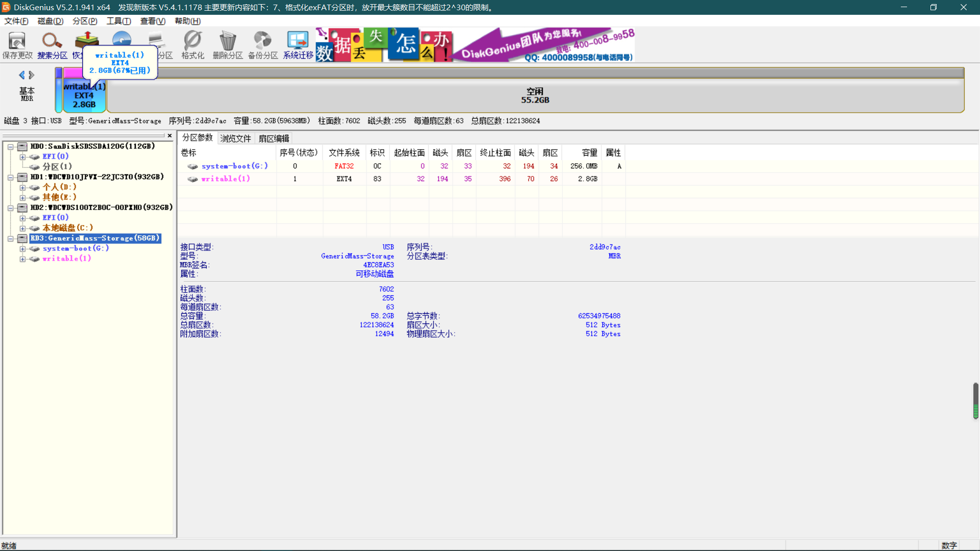The image size is (980, 551).
Task: Select the writable(1) row in partition table
Action: coord(400,179)
